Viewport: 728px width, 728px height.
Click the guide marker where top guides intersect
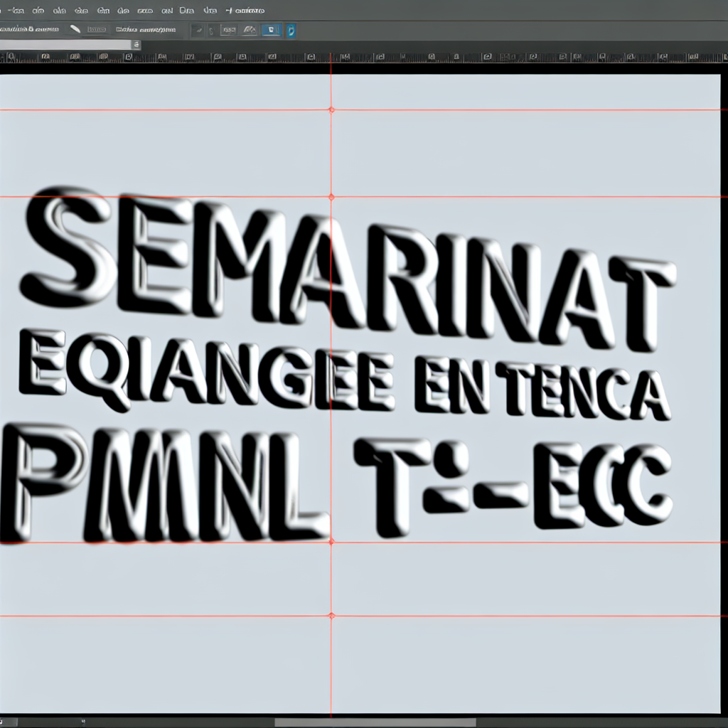pos(331,110)
